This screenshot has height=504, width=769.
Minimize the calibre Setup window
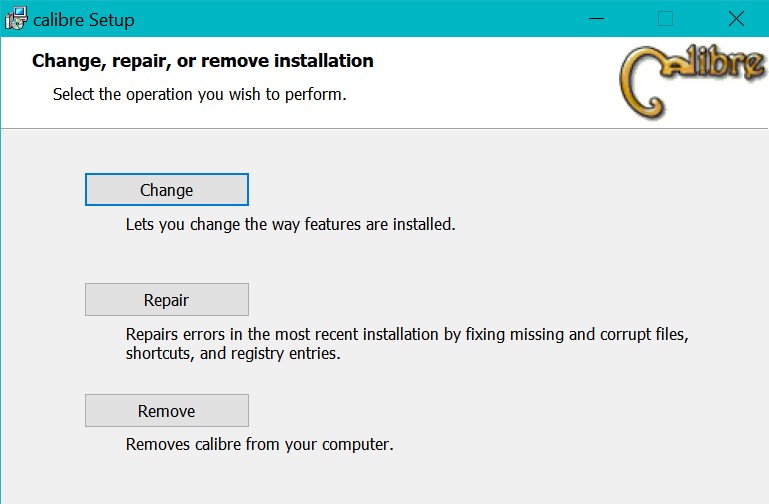click(x=596, y=19)
